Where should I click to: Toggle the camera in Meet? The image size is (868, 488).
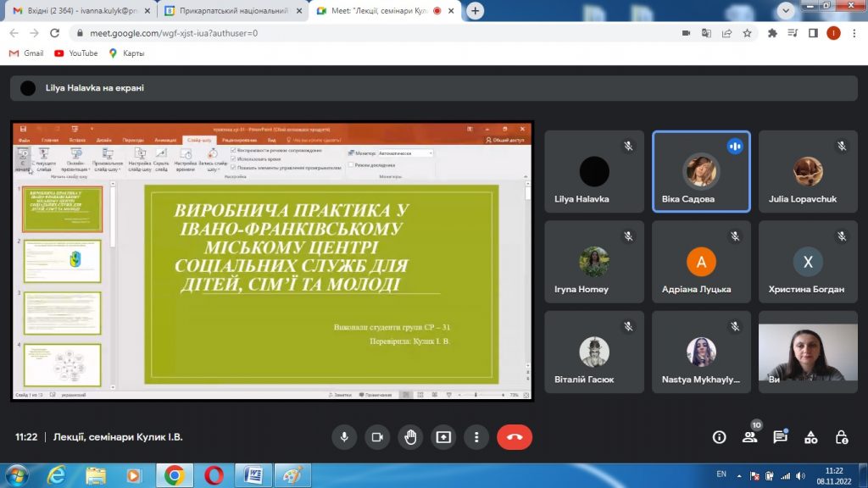coord(377,437)
